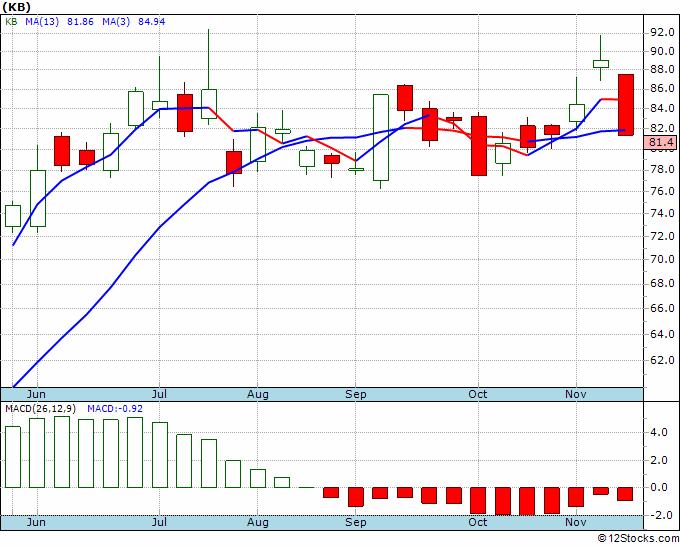Select the 74.0 price axis label
Image resolution: width=680 pixels, height=546 pixels.
661,213
